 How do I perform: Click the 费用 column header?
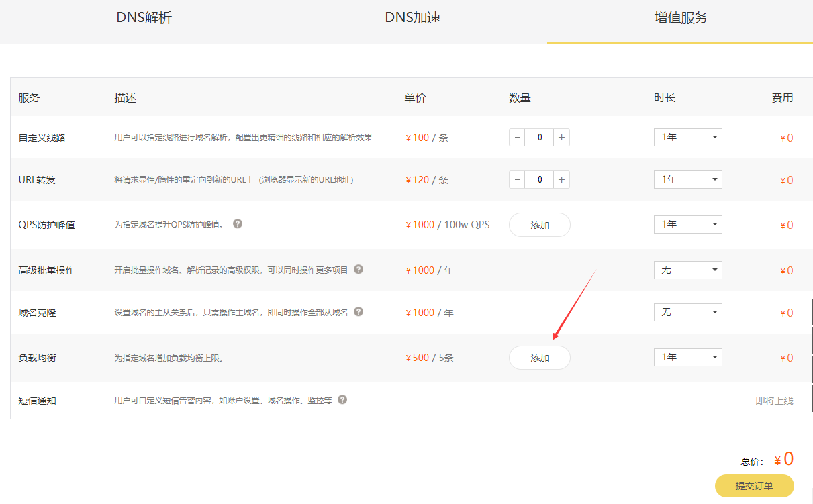click(782, 98)
